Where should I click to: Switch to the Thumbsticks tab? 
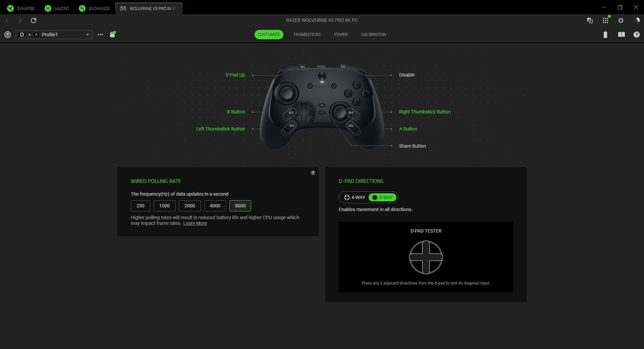(x=307, y=35)
